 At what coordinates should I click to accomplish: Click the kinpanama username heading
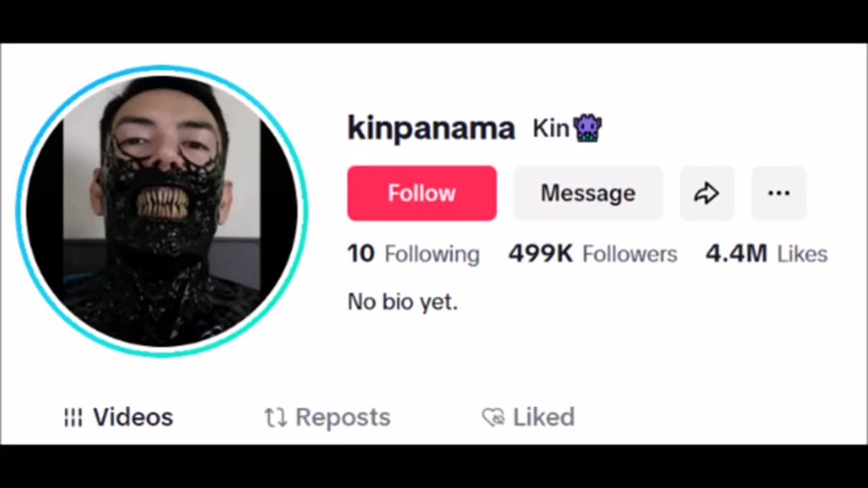[431, 128]
